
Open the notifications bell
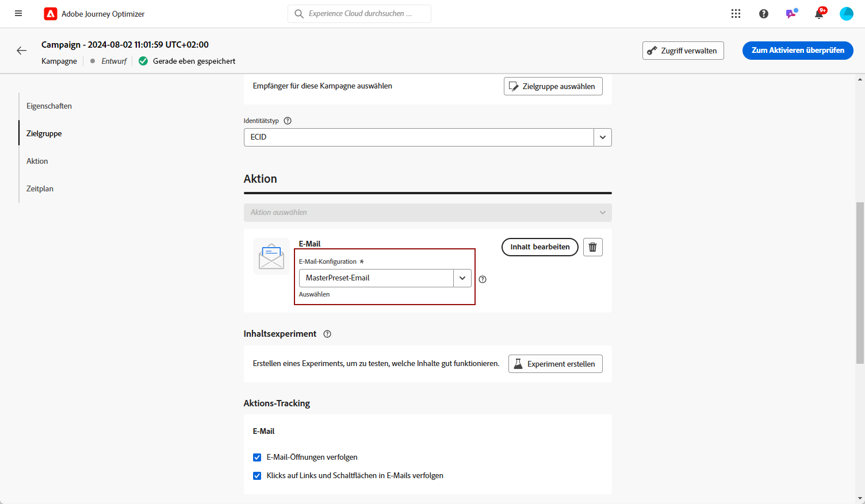pyautogui.click(x=818, y=14)
